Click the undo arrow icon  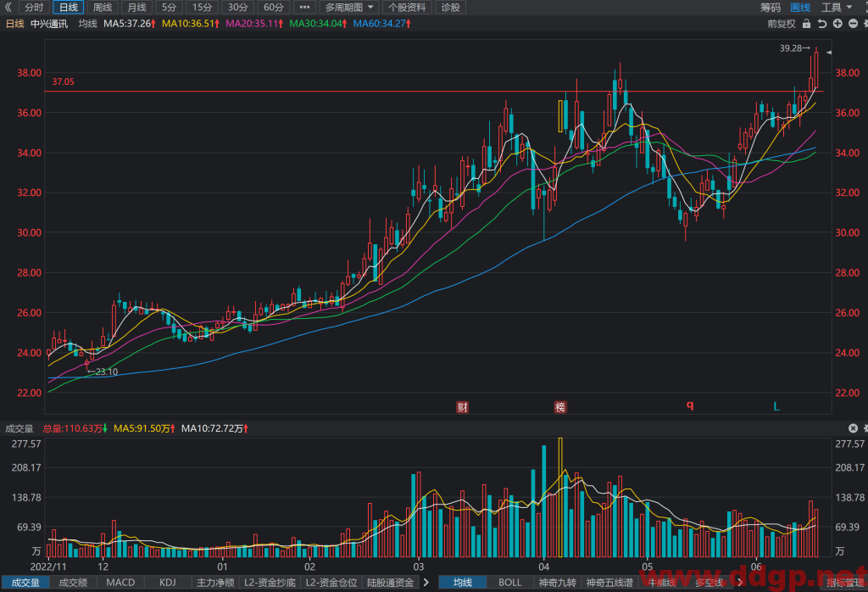pyautogui.click(x=822, y=24)
